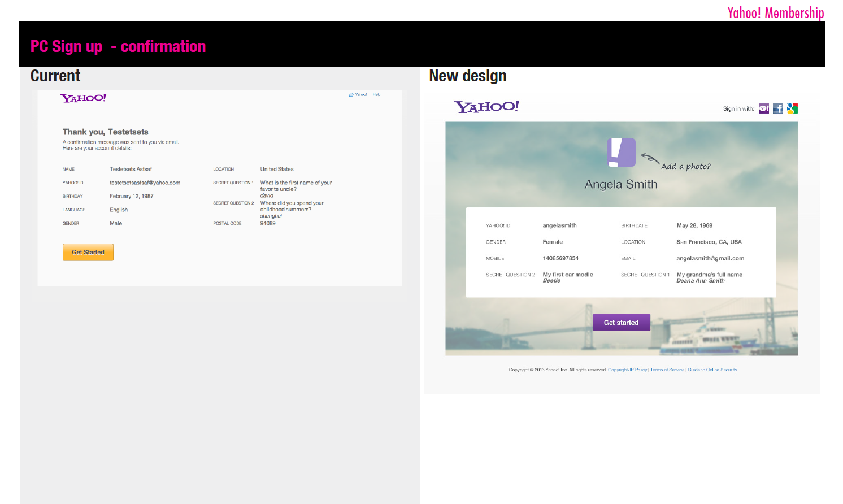Select the language value English

click(119, 210)
